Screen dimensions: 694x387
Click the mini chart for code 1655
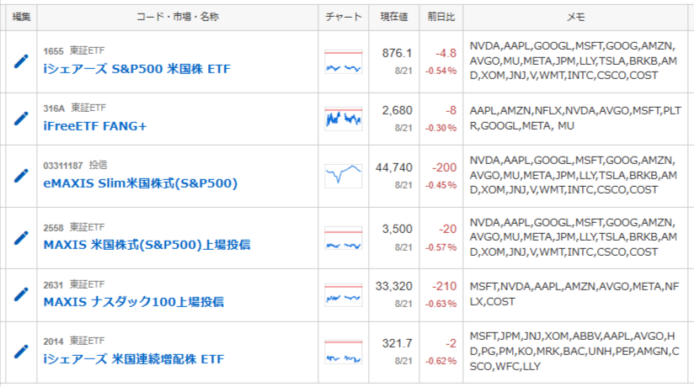(x=343, y=62)
